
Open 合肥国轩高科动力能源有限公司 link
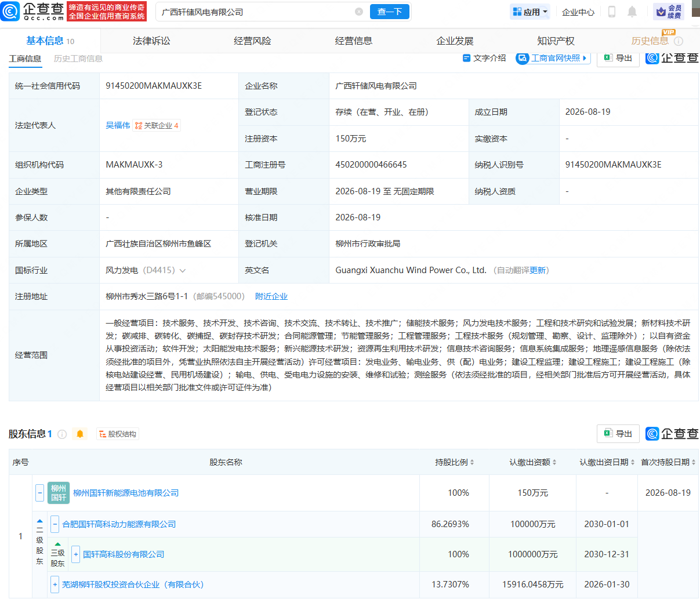119,524
